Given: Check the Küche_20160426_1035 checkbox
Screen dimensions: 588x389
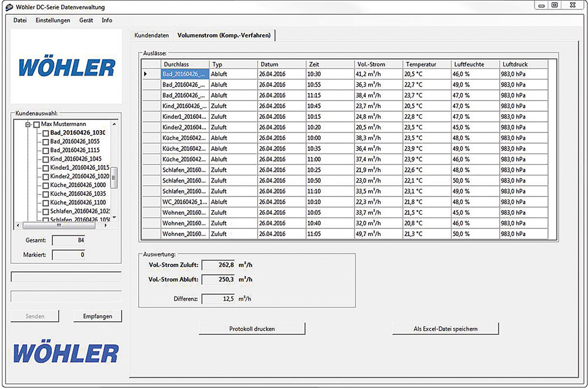Looking at the screenshot, I should [45, 194].
